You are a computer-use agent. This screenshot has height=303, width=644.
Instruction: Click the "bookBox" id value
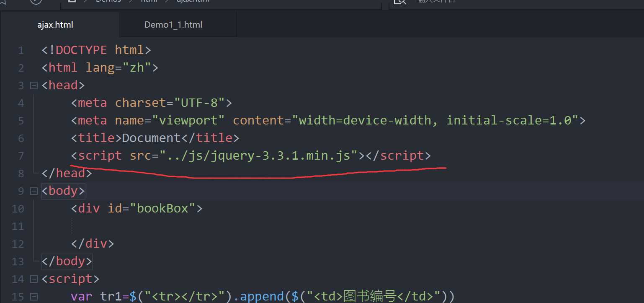(162, 209)
